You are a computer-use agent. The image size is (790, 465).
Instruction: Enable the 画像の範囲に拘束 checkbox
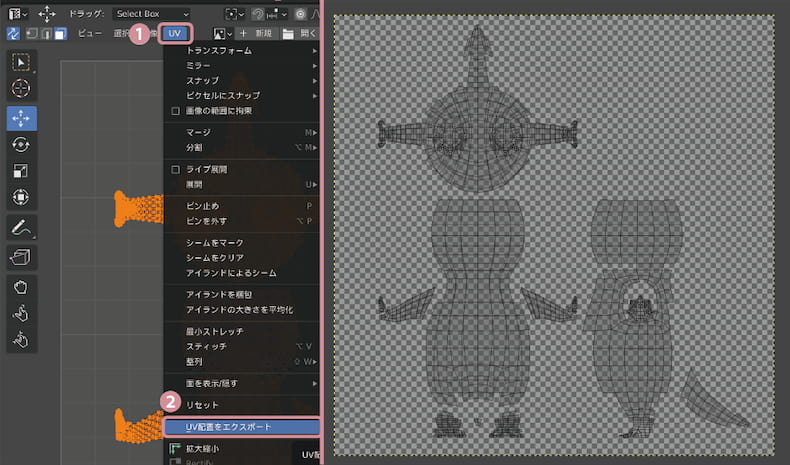[x=175, y=111]
